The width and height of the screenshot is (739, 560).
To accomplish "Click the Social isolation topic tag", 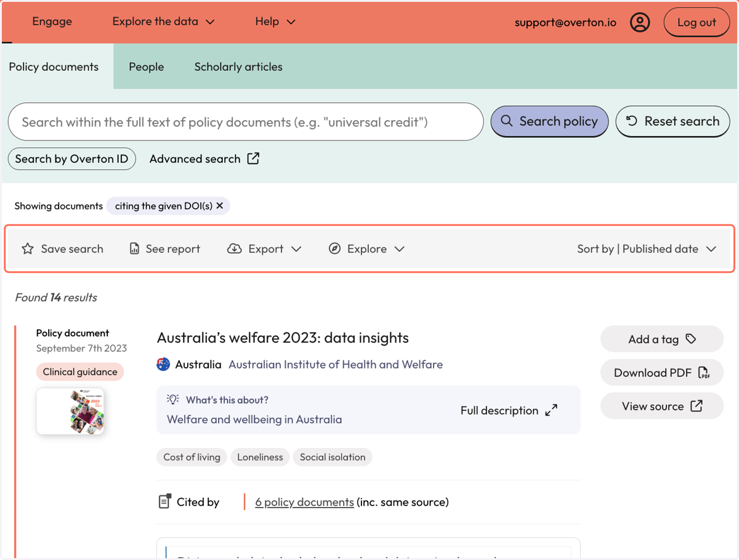I will coord(333,457).
